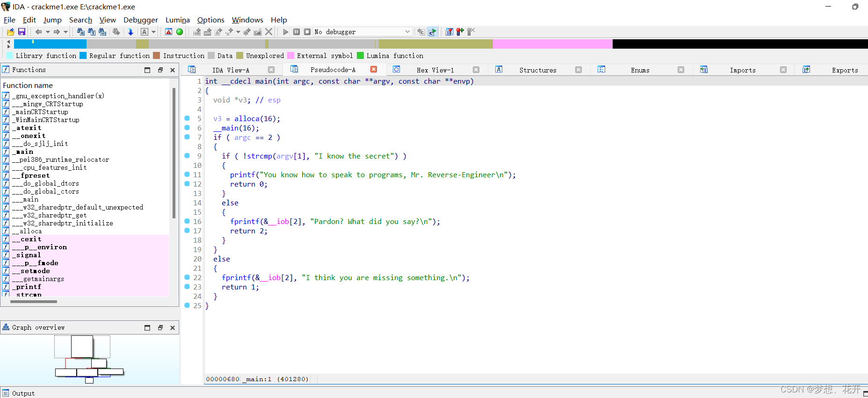Close the Graph overview panel
Image resolution: width=868 pixels, height=398 pixels.
click(x=173, y=328)
